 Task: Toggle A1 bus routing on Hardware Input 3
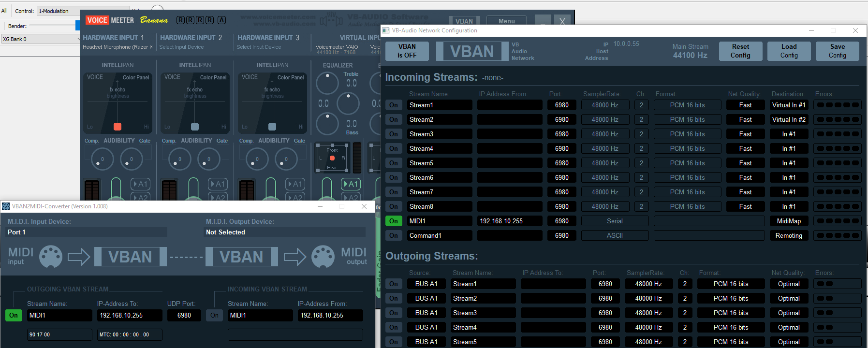[x=295, y=184]
